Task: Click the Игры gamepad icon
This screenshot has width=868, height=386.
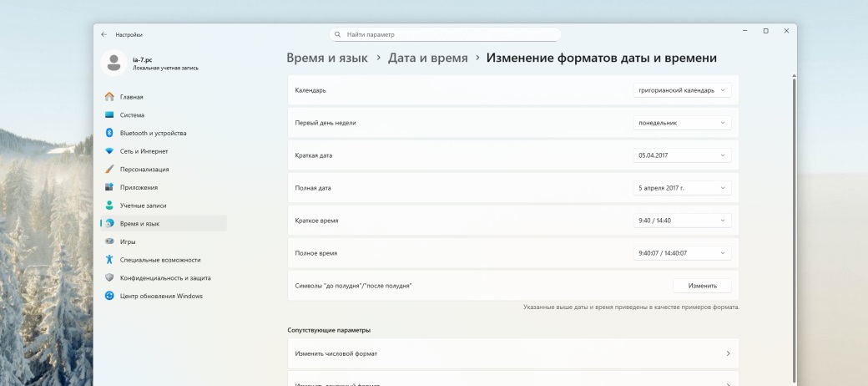Action: point(109,241)
